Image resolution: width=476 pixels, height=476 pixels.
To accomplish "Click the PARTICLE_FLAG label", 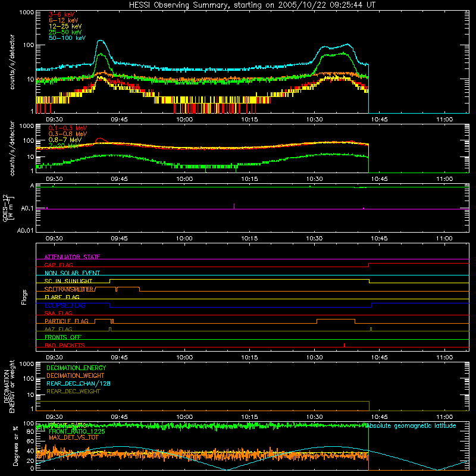I will click(x=67, y=321).
